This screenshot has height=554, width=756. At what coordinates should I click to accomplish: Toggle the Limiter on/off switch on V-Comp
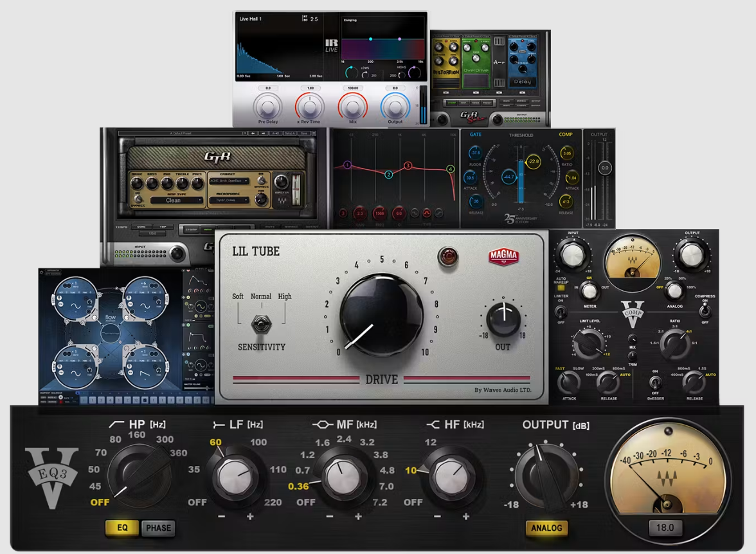[561, 311]
